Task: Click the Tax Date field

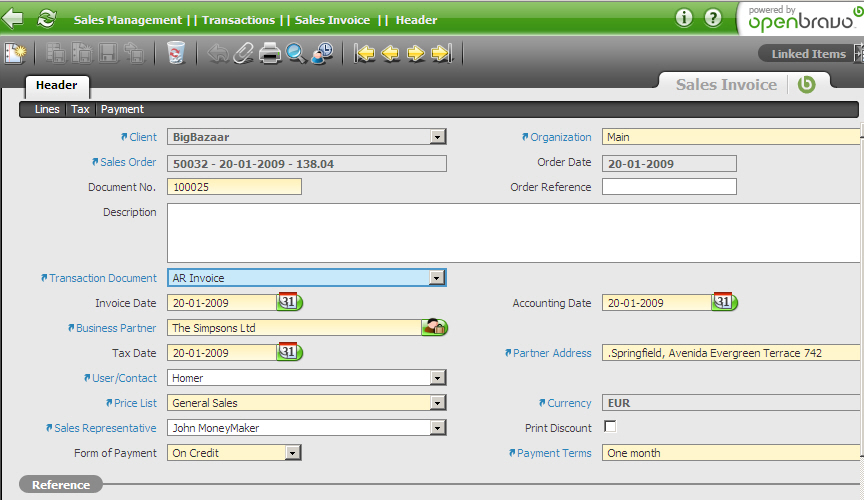Action: (x=222, y=353)
